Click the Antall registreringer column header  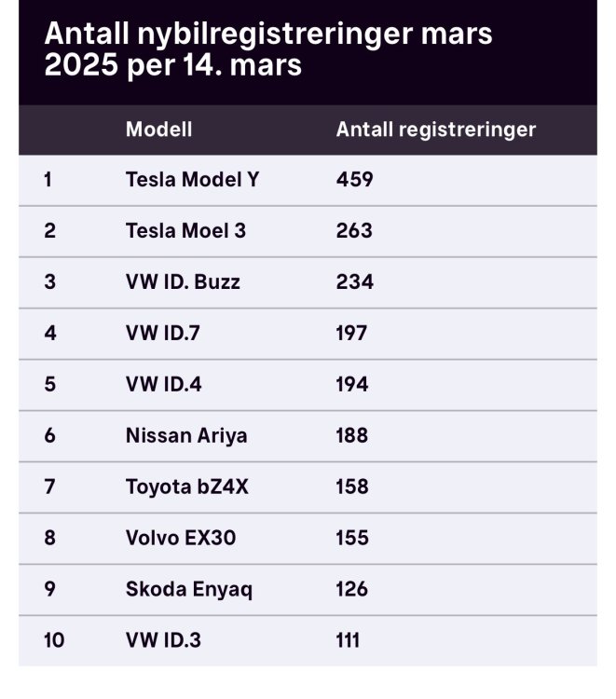pyautogui.click(x=435, y=130)
